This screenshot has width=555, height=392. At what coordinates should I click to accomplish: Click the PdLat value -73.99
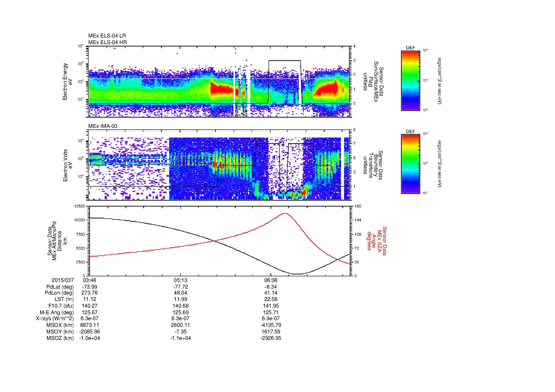pyautogui.click(x=89, y=287)
